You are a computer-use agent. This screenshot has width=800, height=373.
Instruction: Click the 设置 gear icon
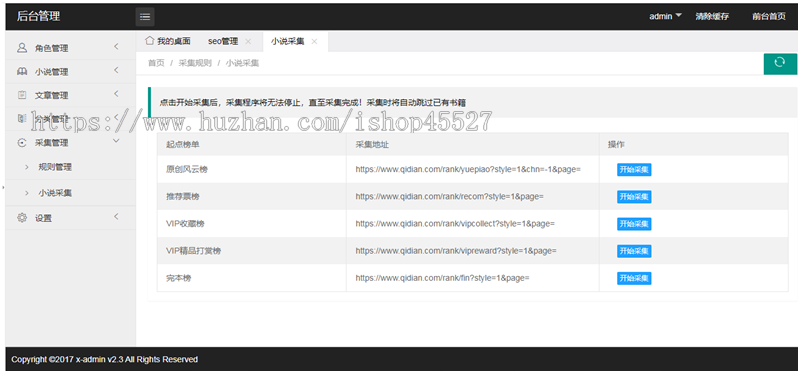point(22,218)
